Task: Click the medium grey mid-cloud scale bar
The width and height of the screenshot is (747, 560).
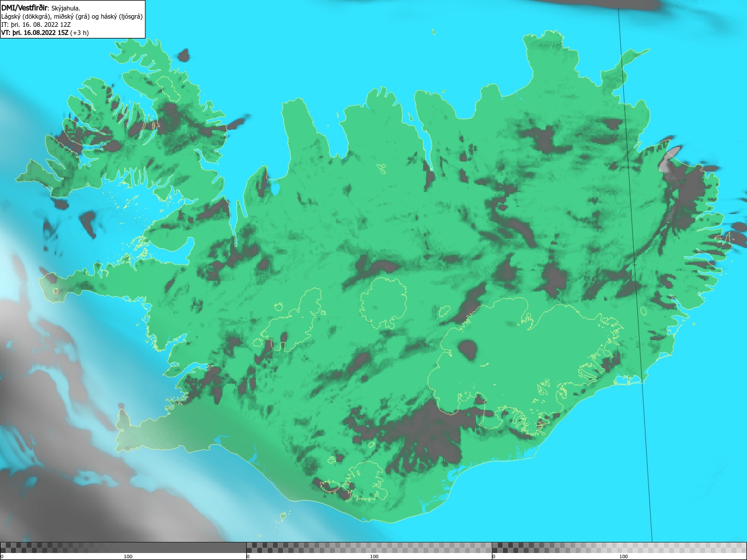Action: point(369,548)
